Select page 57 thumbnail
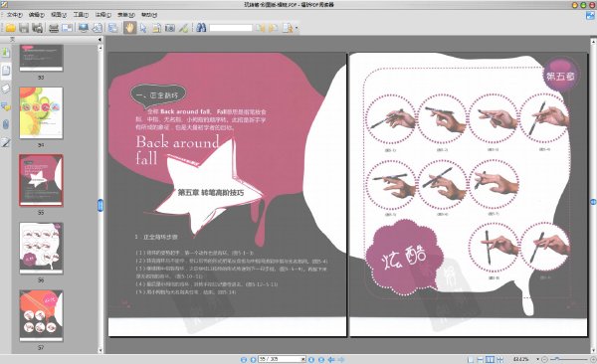Screen dimensions: 597x364 click(41, 315)
